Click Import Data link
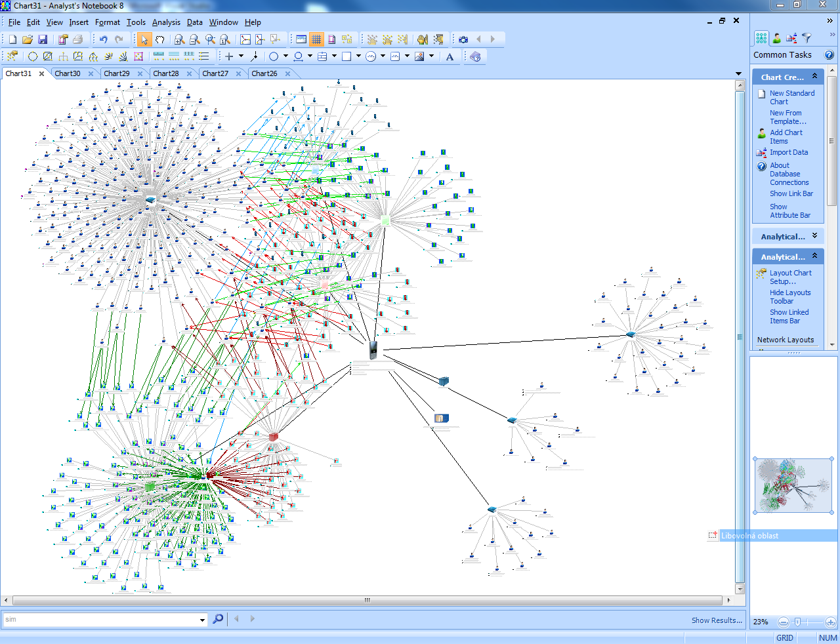Screen dimensions: 840x644 pos(789,152)
